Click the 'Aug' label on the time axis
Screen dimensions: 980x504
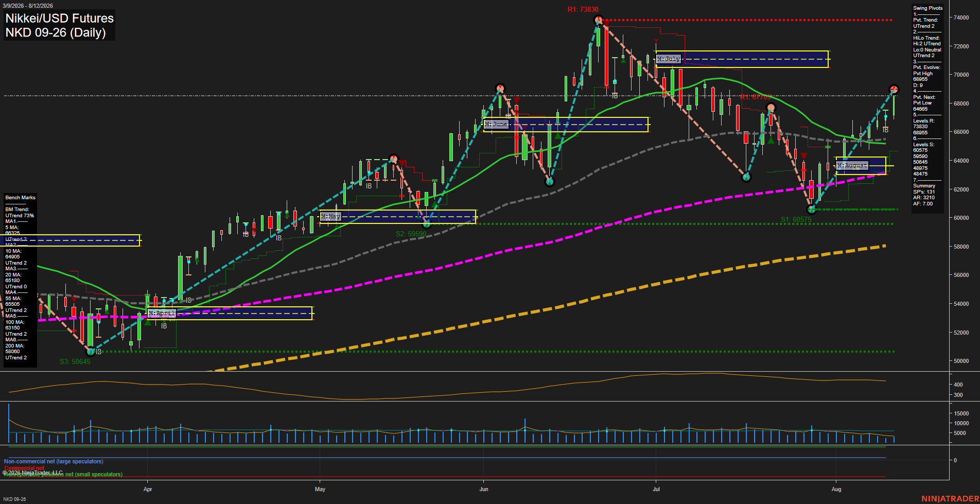click(x=836, y=489)
